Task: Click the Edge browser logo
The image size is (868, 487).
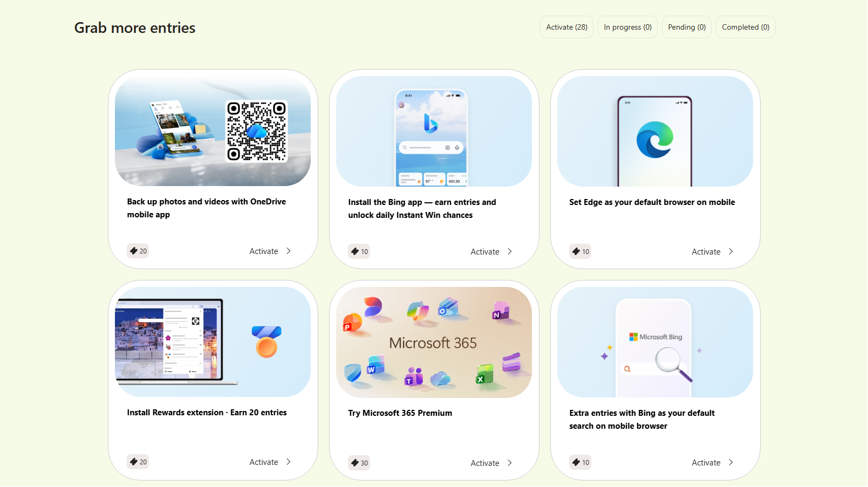Action: [655, 140]
